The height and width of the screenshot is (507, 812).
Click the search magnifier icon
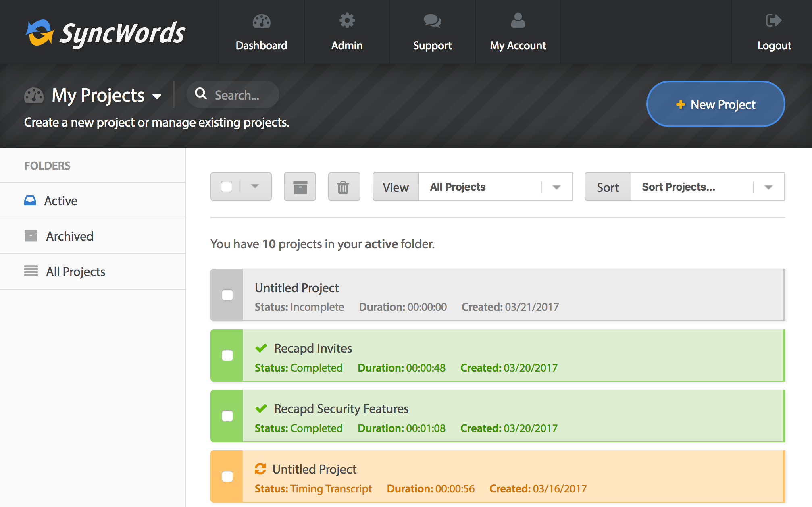click(x=201, y=94)
